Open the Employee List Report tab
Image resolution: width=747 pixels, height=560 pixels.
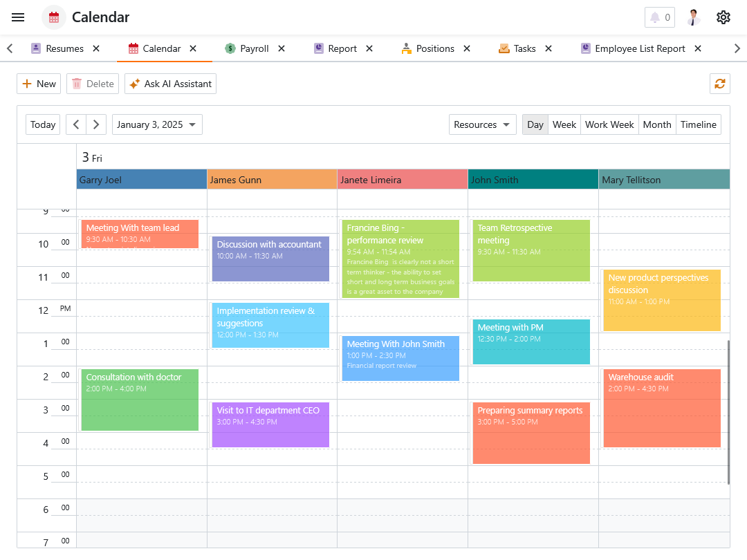point(639,48)
